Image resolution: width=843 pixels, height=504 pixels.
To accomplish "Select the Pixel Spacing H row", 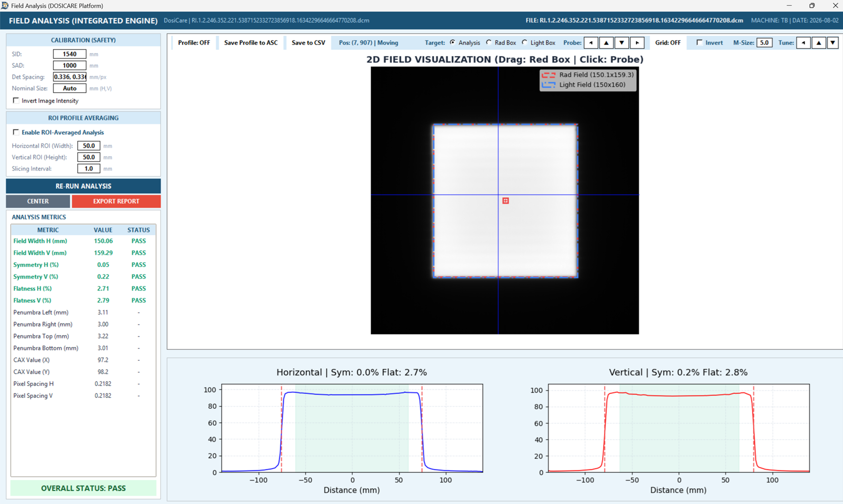I will (x=83, y=384).
